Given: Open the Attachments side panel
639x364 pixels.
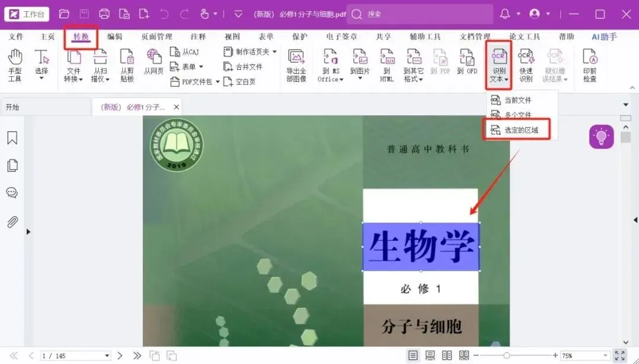Looking at the screenshot, I should click(12, 222).
